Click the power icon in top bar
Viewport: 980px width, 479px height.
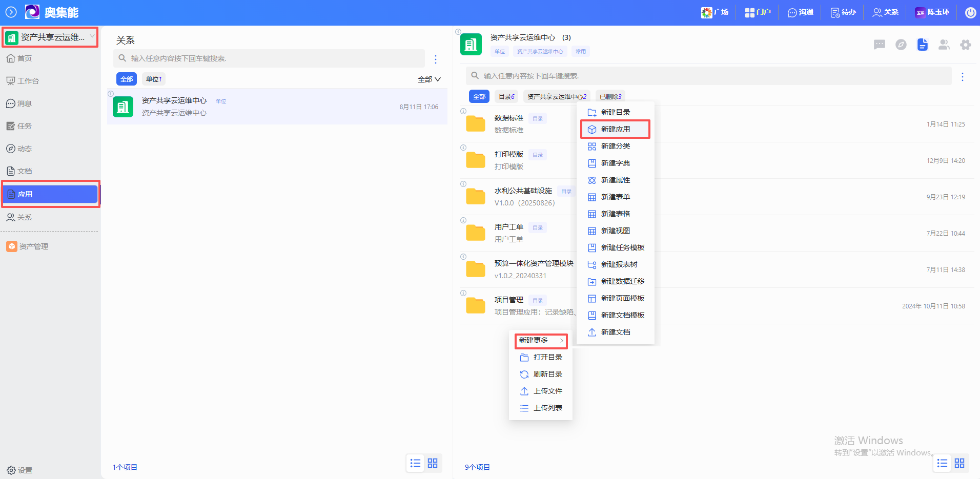[x=970, y=12]
